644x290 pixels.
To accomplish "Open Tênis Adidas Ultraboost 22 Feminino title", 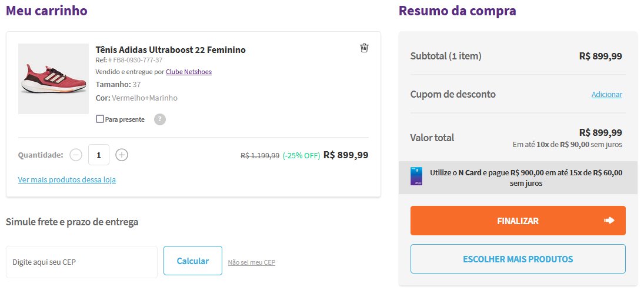I will point(171,49).
